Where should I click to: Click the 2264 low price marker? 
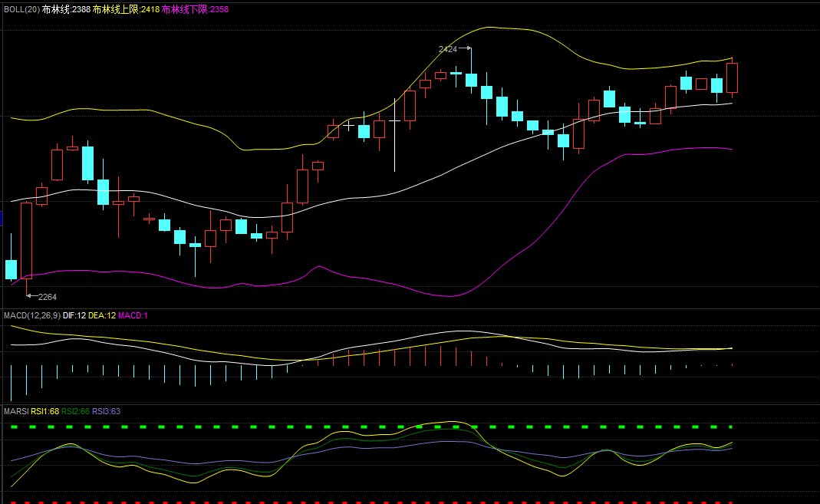pos(47,297)
